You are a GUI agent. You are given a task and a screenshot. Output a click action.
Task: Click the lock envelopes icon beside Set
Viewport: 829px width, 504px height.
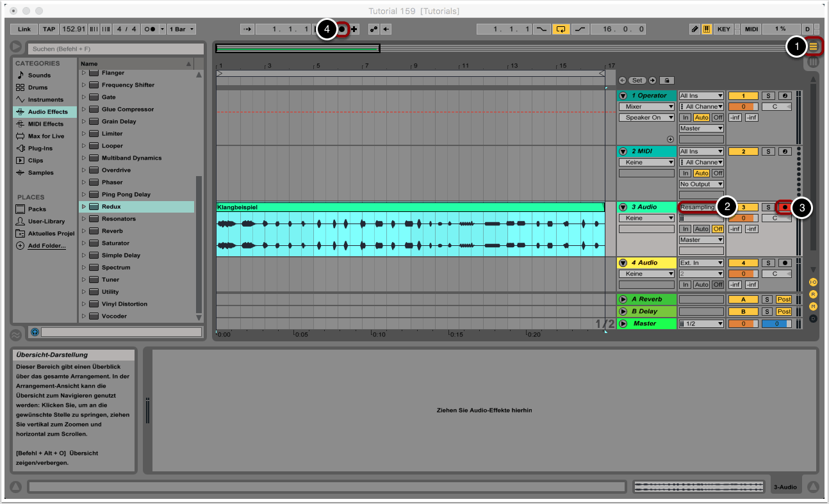pos(667,81)
